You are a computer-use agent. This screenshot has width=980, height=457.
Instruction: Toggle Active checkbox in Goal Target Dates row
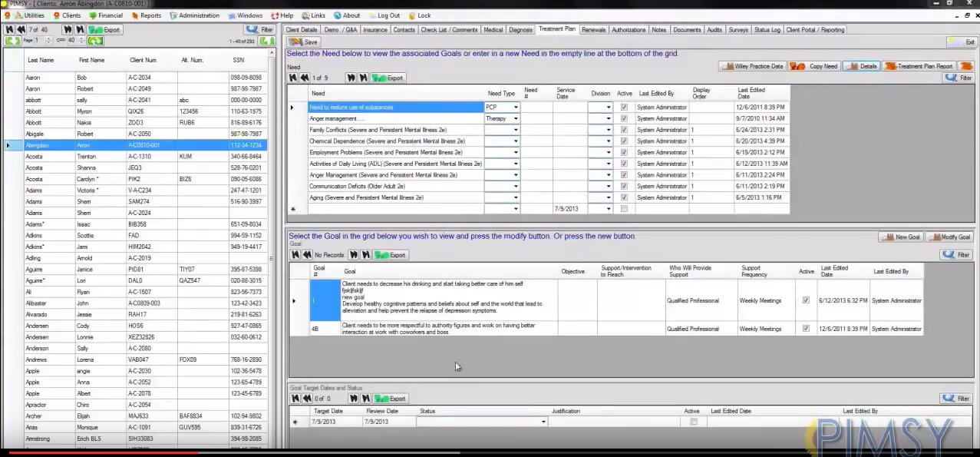click(x=694, y=422)
